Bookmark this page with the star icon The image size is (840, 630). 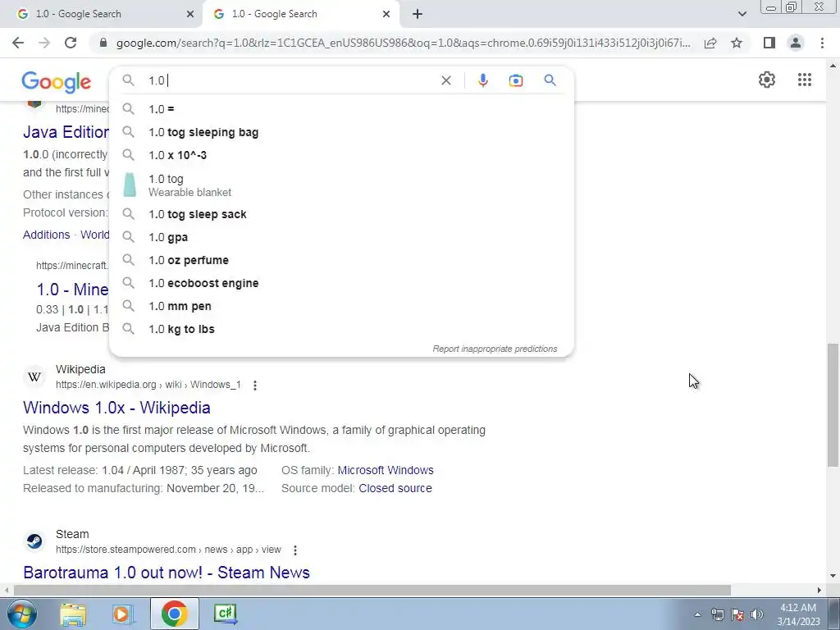pos(737,43)
